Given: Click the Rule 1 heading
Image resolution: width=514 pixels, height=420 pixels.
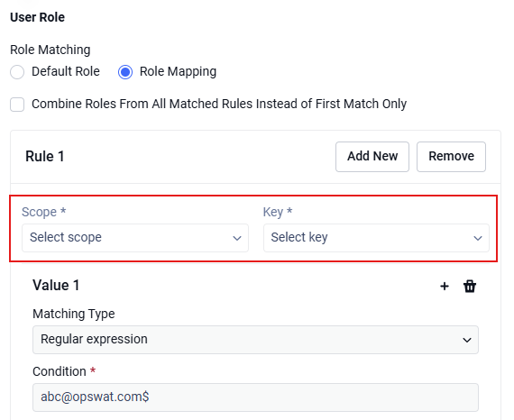Looking at the screenshot, I should click(45, 156).
